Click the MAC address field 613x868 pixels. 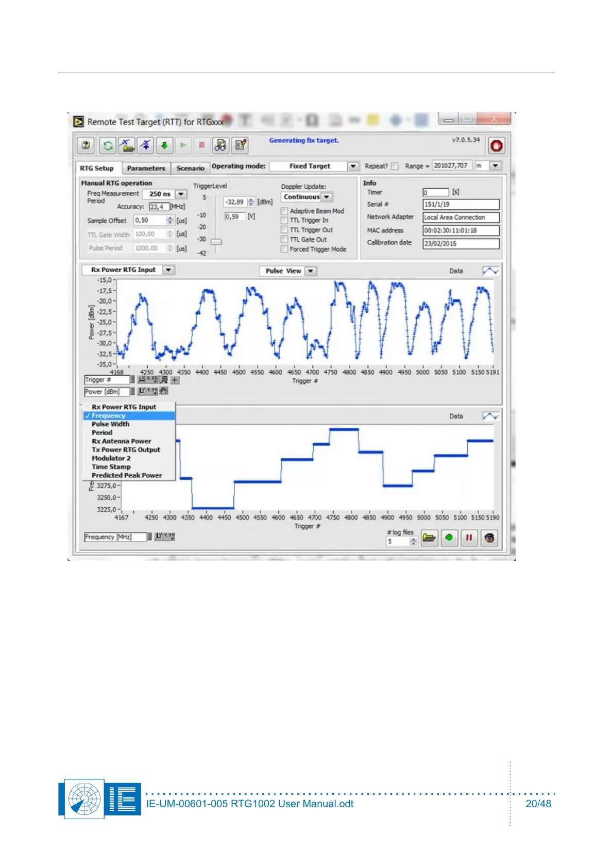[x=461, y=230]
